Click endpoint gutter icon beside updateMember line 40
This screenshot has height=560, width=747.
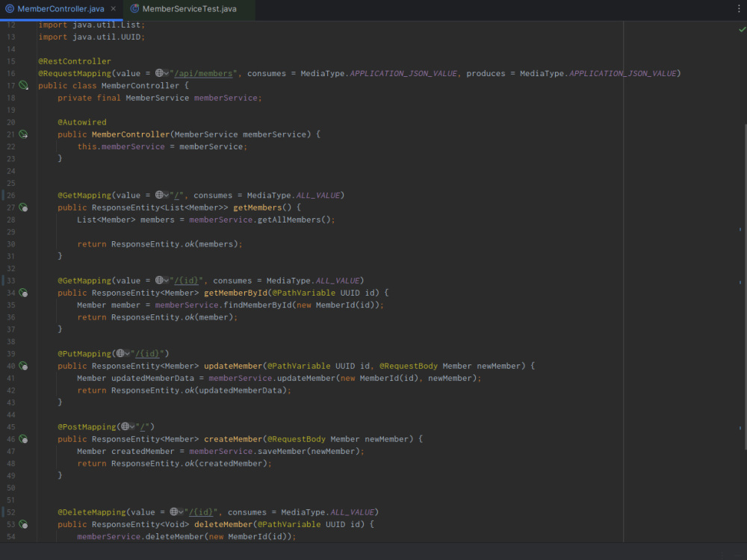[23, 366]
